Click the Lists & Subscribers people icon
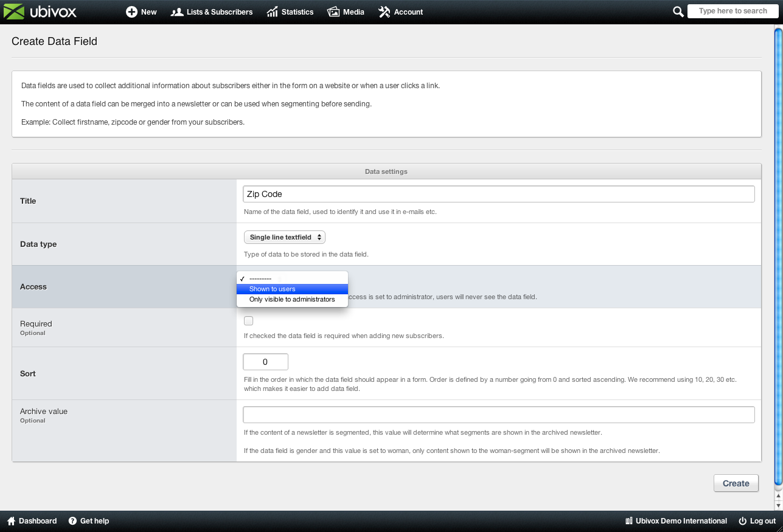This screenshot has height=532, width=783. tap(177, 12)
